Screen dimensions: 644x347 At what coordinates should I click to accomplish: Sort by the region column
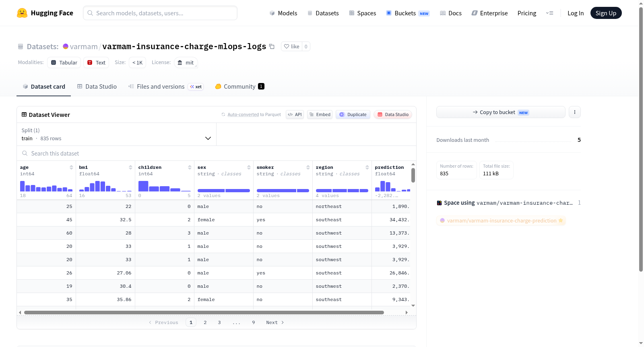click(x=367, y=167)
